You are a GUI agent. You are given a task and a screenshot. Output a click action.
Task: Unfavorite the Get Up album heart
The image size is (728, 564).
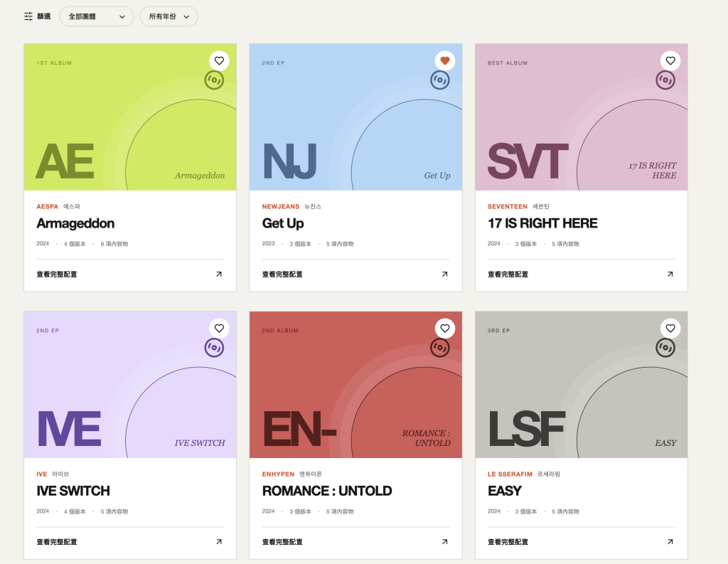[x=445, y=61]
